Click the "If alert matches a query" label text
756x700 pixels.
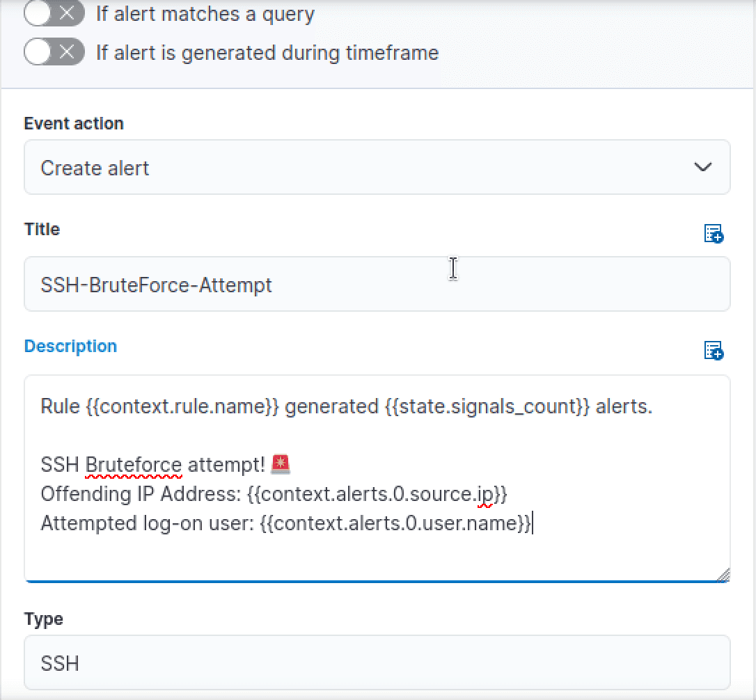click(205, 15)
